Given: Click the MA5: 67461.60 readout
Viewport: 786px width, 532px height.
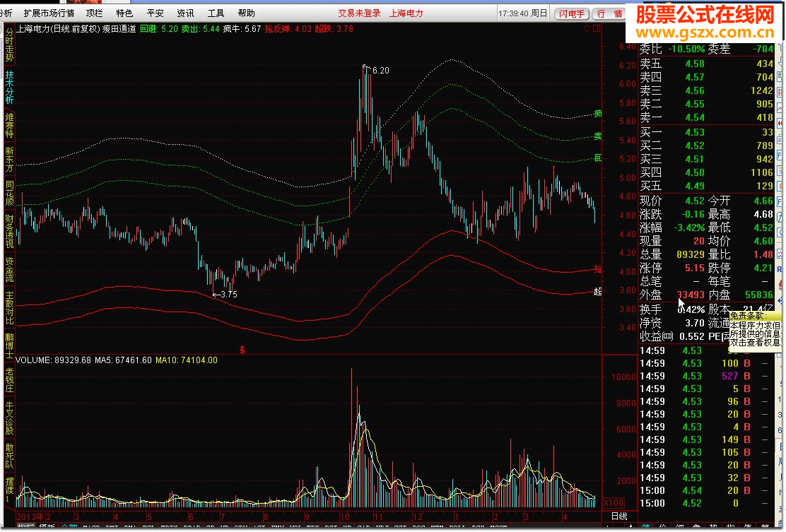Looking at the screenshot, I should point(123,360).
